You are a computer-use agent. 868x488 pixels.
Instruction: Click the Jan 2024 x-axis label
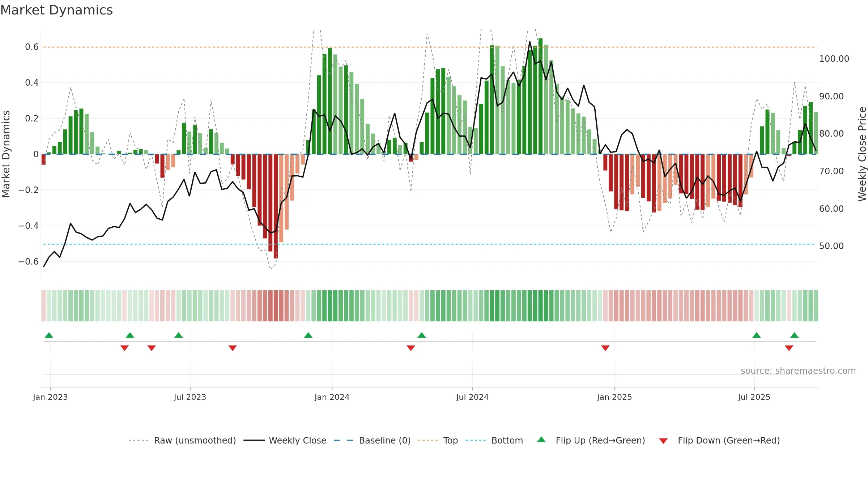[x=332, y=397]
